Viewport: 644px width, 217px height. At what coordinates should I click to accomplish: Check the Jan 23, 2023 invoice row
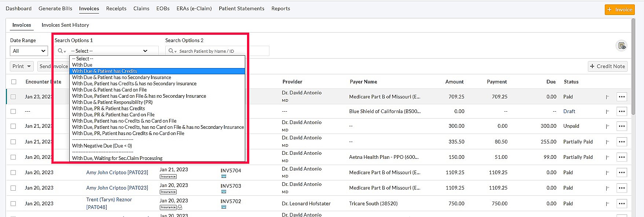click(x=13, y=97)
